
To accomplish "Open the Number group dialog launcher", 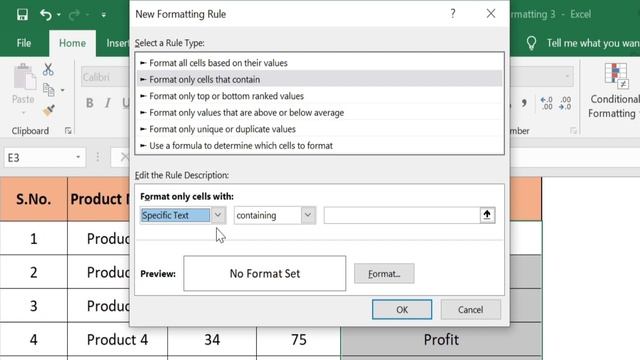I will tap(573, 131).
